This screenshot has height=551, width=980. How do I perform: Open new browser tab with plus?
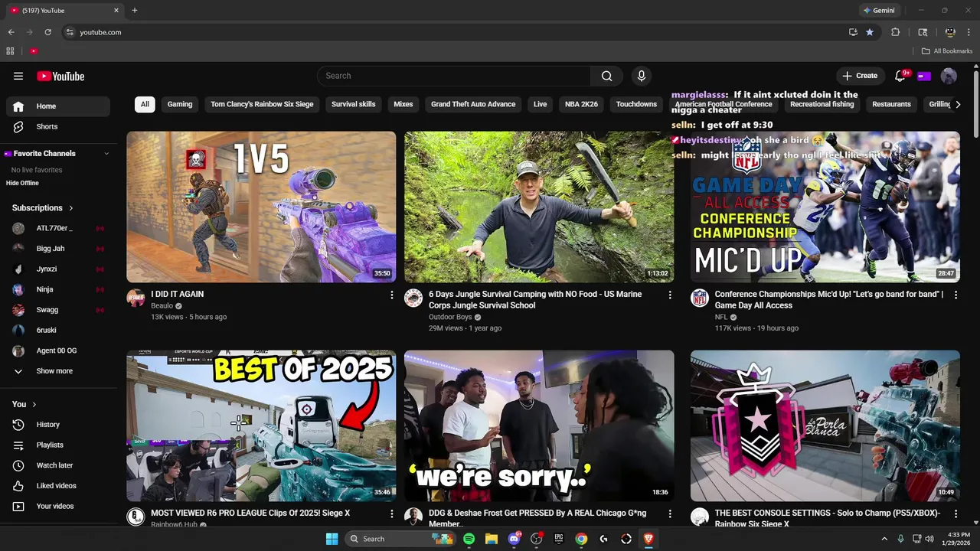point(135,10)
